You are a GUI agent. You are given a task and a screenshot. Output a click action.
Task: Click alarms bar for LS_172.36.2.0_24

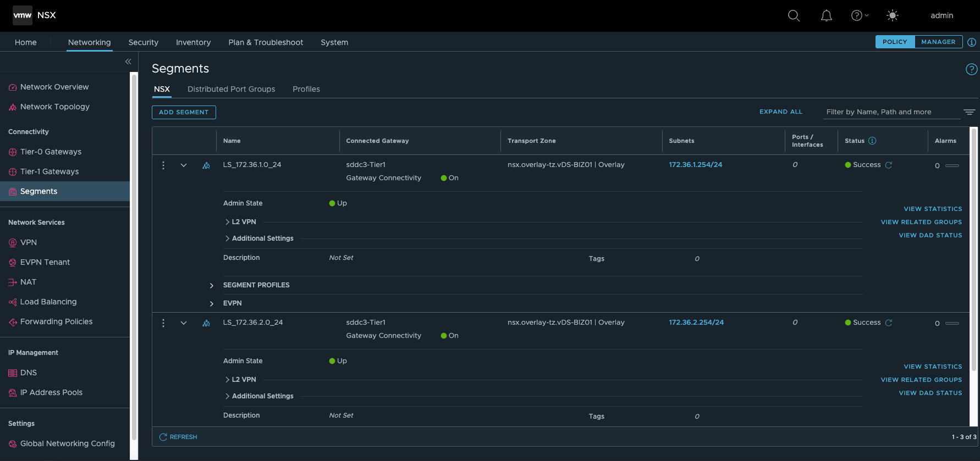[x=952, y=323]
